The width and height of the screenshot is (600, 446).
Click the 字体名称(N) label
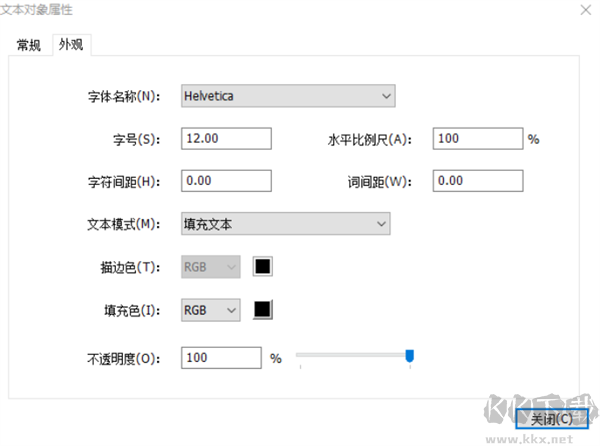[124, 97]
